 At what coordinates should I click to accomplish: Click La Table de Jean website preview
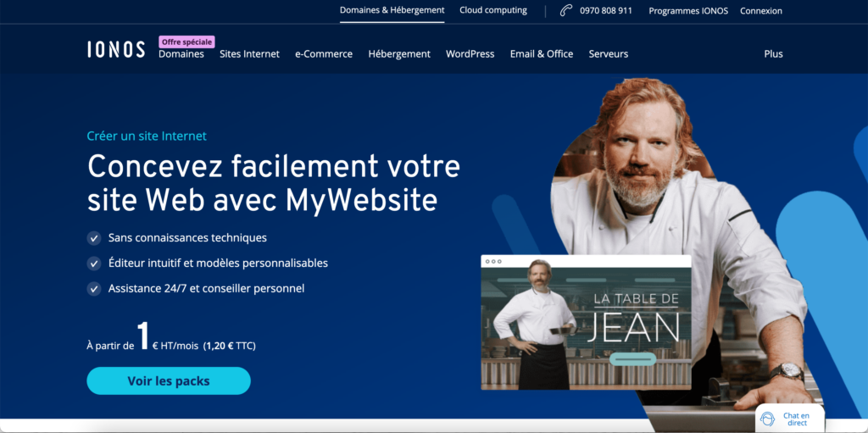pyautogui.click(x=587, y=322)
